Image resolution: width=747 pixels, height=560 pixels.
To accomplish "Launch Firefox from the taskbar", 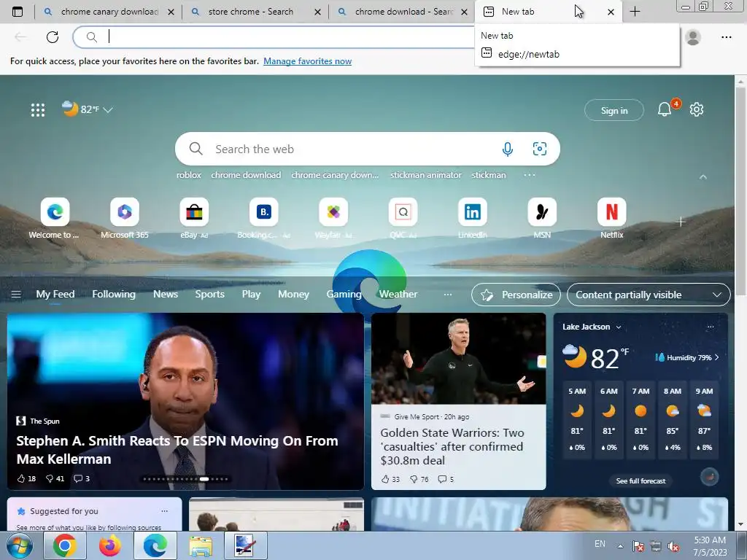I will pos(110,545).
